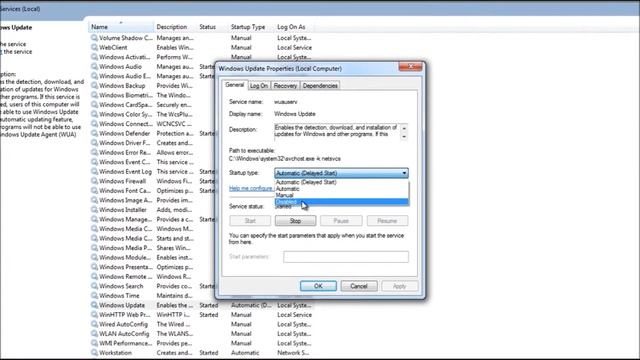
Task: Select the Windows Management row name
Action: pyautogui.click(x=126, y=220)
